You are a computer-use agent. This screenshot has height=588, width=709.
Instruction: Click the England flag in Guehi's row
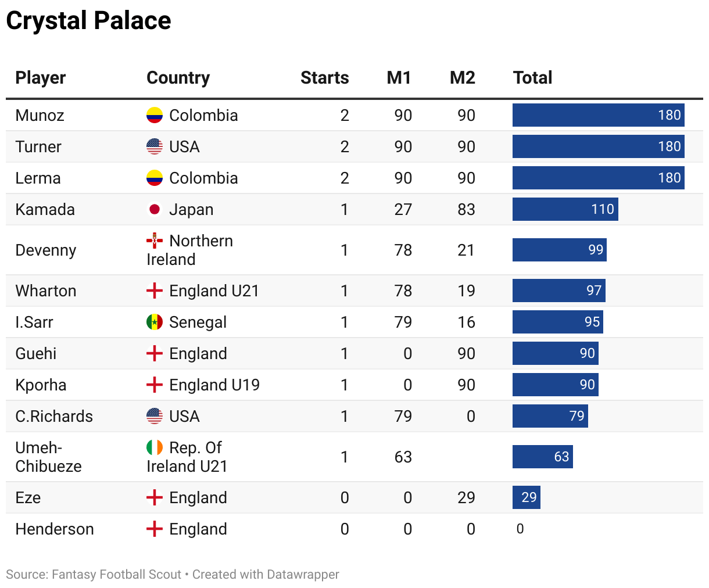coord(154,353)
